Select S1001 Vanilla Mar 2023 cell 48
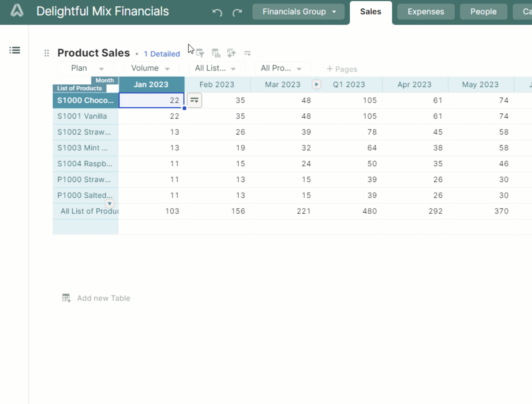This screenshot has height=404, width=532. click(283, 116)
